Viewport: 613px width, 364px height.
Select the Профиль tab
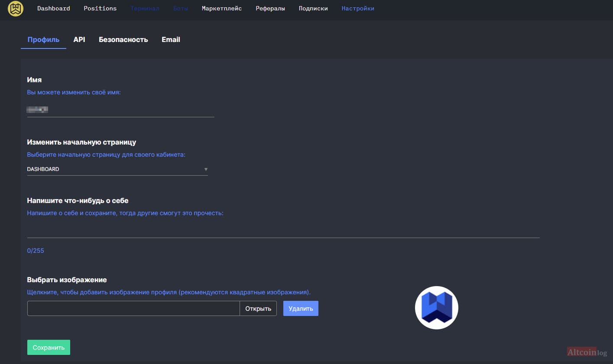pyautogui.click(x=43, y=40)
